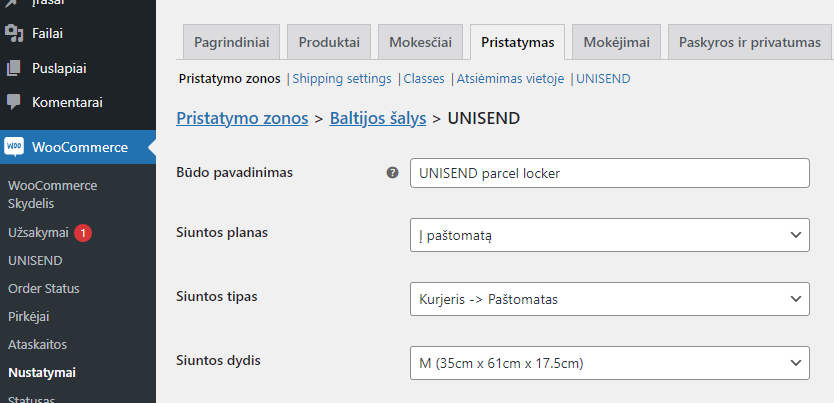Go to Shipping settings sub-link

[x=342, y=79]
